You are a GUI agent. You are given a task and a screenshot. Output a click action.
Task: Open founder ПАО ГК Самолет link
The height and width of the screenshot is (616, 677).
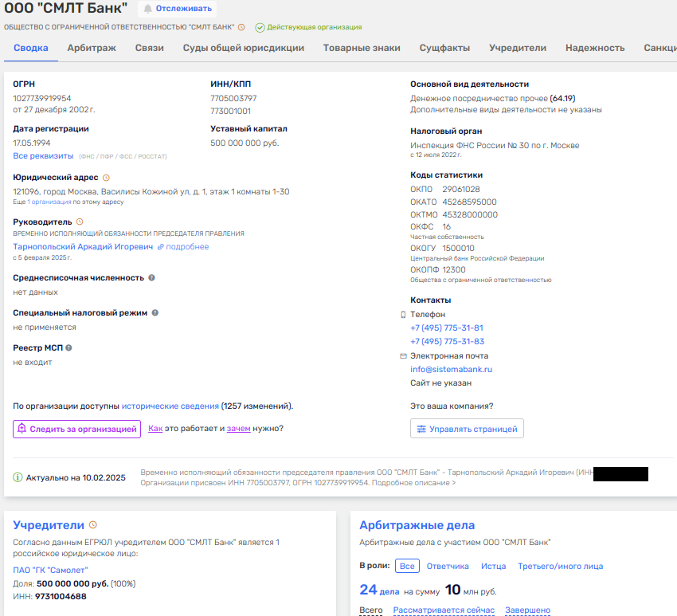coord(51,570)
